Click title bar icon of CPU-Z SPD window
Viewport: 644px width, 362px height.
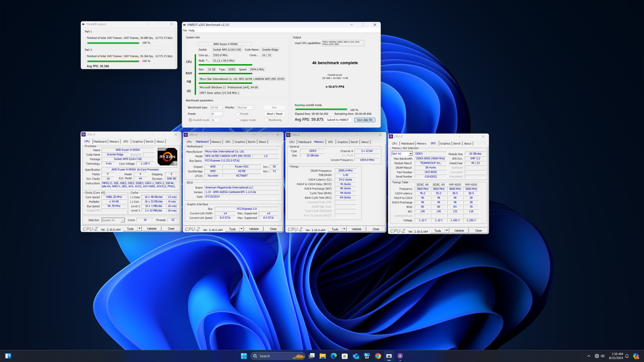[391, 136]
